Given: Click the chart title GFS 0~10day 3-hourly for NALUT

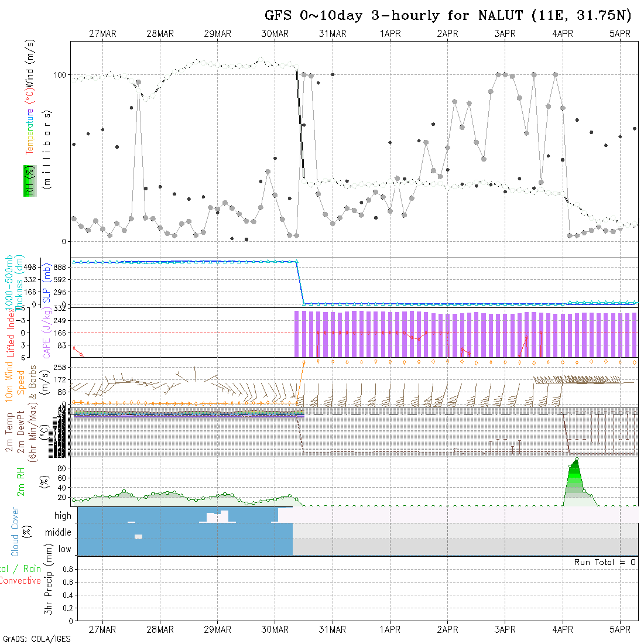Looking at the screenshot, I should tap(447, 15).
